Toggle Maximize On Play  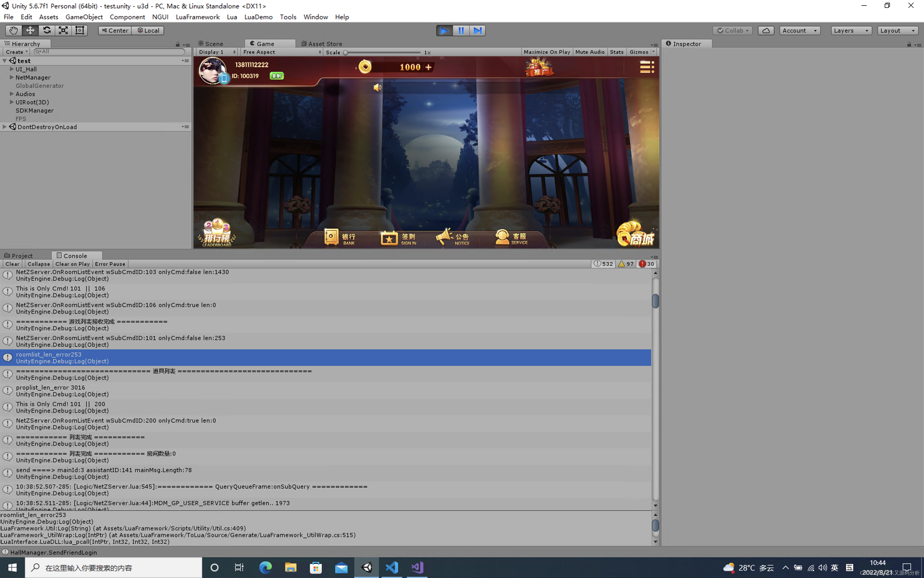coord(547,52)
